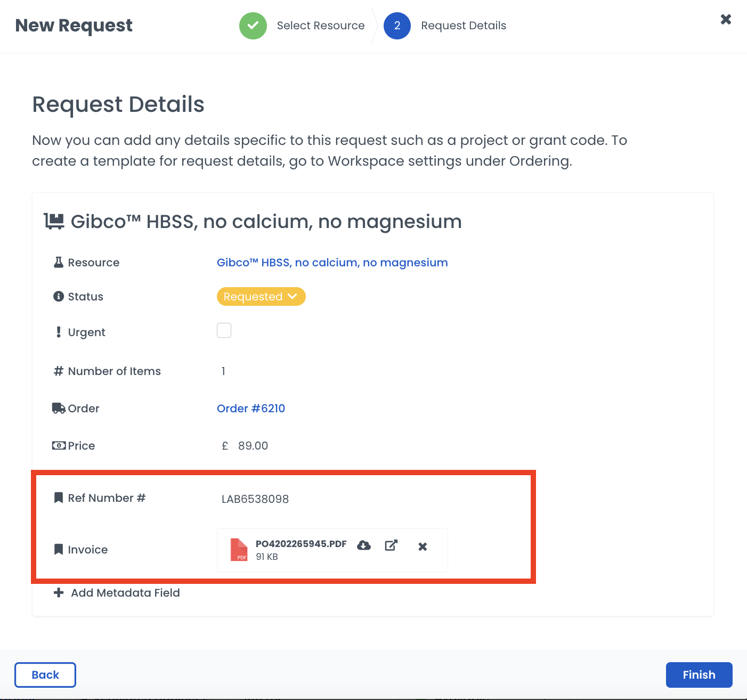Go Back to previous step

click(x=45, y=675)
